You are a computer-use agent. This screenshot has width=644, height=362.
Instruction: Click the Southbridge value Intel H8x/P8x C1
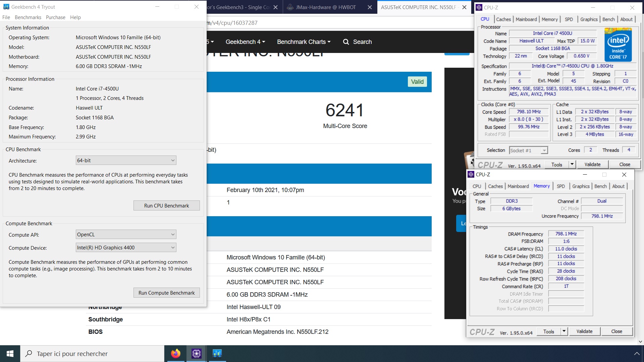(x=249, y=319)
